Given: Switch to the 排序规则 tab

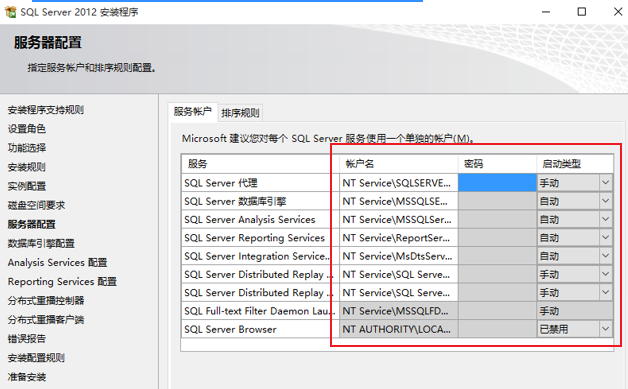Looking at the screenshot, I should pyautogui.click(x=240, y=113).
